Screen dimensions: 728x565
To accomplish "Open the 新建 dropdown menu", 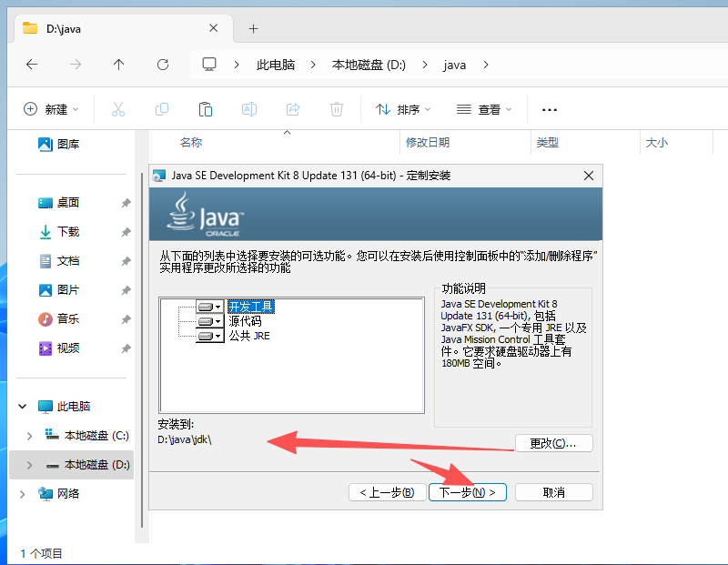I will (x=51, y=109).
